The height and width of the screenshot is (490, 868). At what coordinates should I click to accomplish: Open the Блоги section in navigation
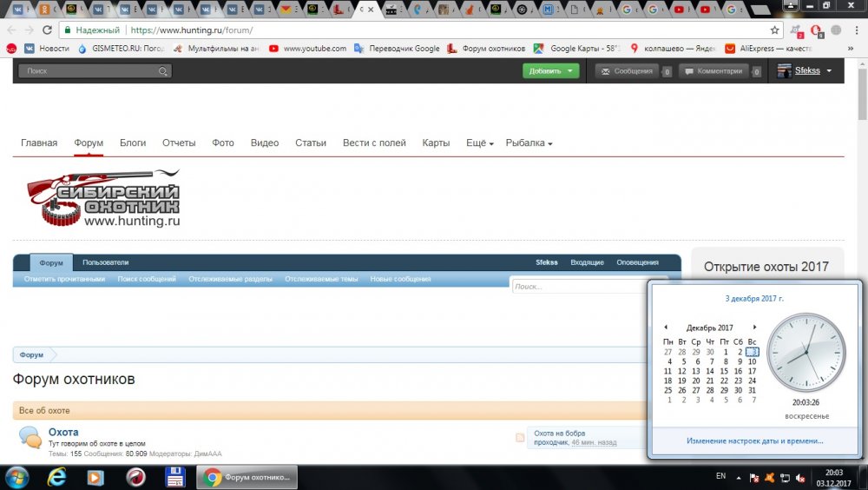[x=133, y=143]
